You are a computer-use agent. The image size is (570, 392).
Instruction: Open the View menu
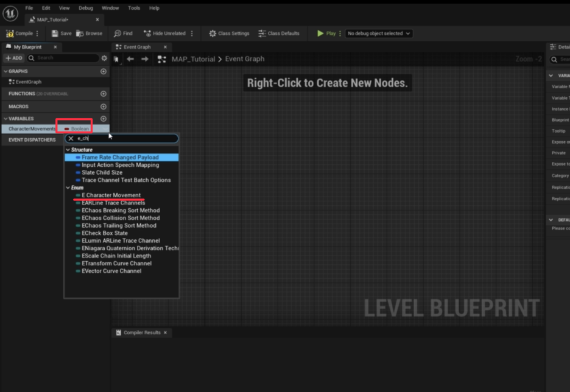coord(65,8)
